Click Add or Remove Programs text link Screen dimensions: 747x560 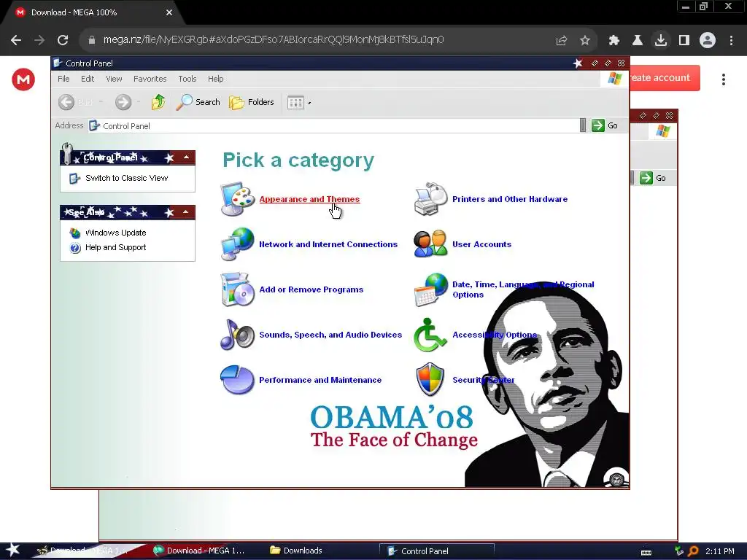pos(311,289)
